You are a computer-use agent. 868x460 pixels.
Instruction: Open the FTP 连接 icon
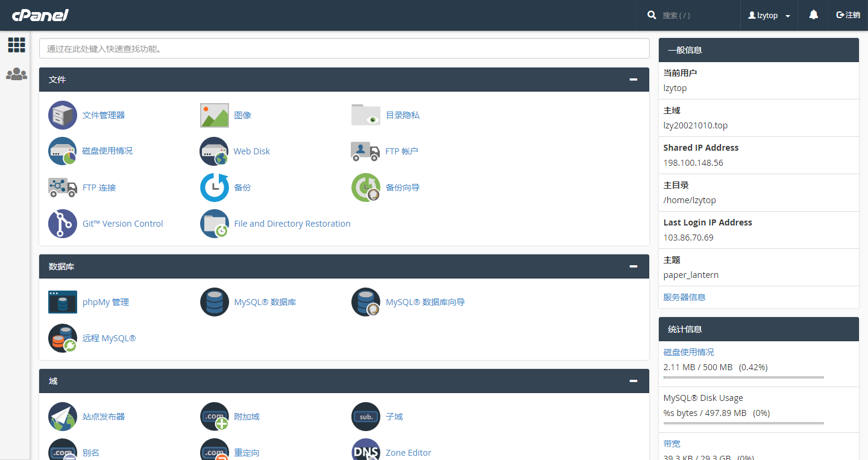tap(63, 187)
